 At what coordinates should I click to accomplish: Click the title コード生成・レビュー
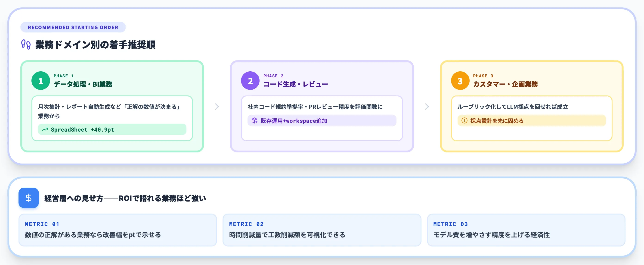(x=295, y=84)
